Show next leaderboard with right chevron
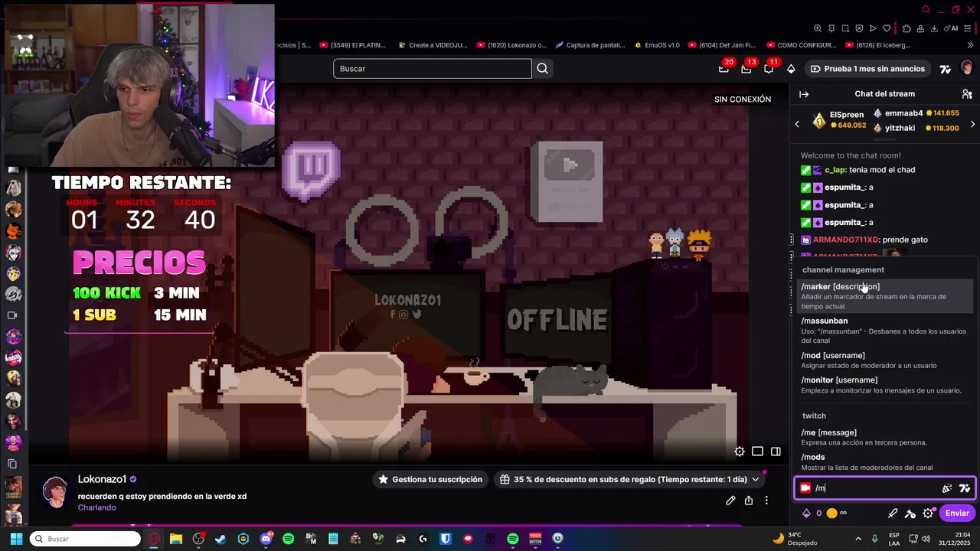 click(x=972, y=124)
